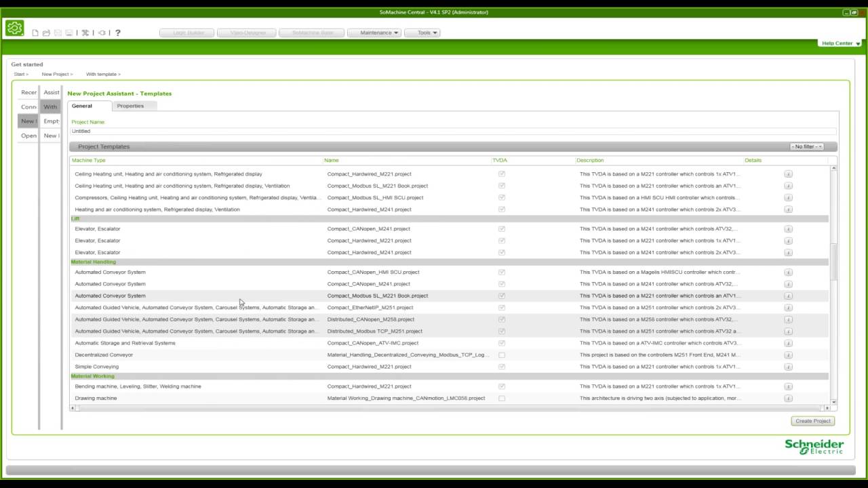Choose the Assistant option in second column
Viewport: 868px width, 488px height.
tap(50, 92)
